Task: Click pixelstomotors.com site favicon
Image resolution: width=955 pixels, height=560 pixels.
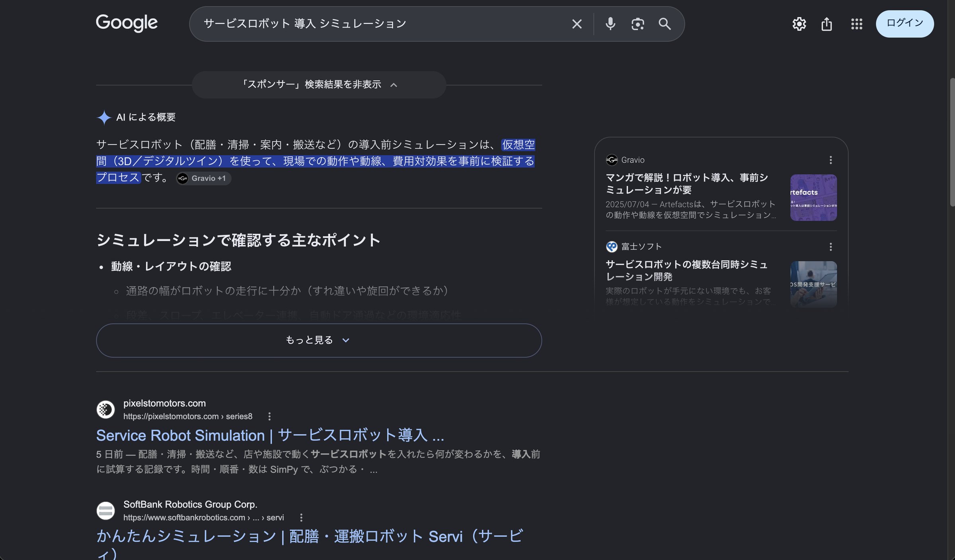Action: 105,409
